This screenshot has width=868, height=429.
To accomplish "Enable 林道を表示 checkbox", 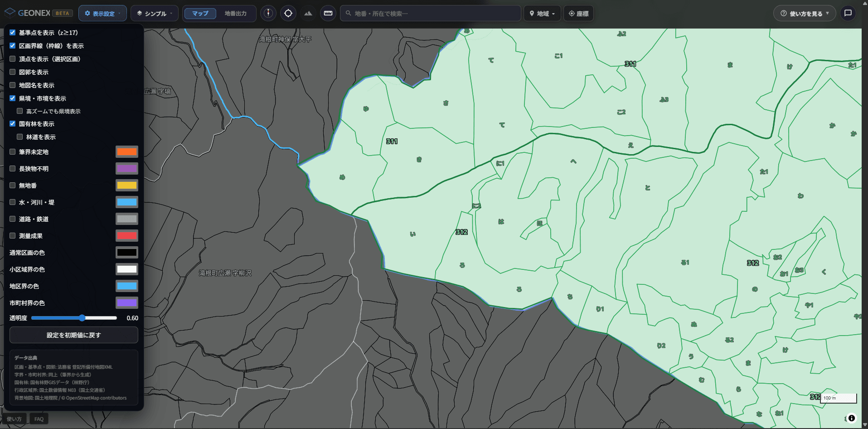I will coord(20,137).
